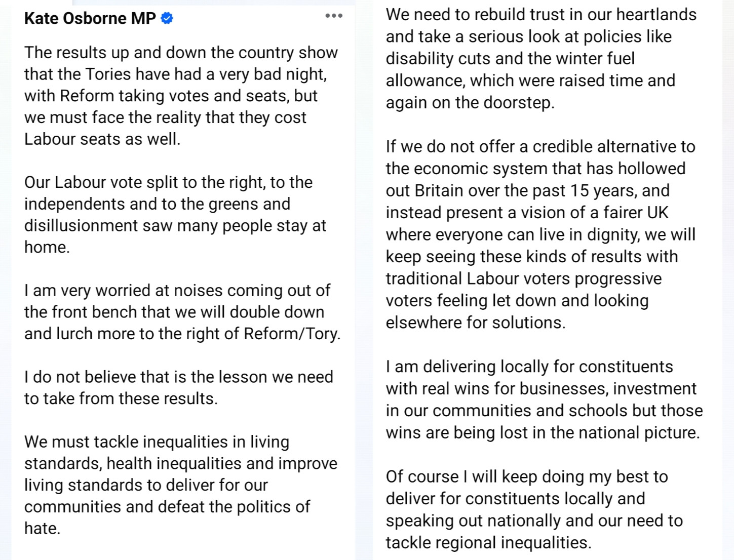This screenshot has width=734, height=560.
Task: Click the paragraph beginning 'I am very worried'
Action: pyautogui.click(x=182, y=312)
